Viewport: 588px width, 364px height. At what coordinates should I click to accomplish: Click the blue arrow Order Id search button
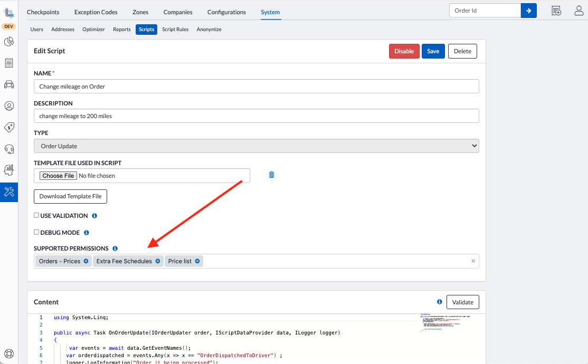(x=529, y=11)
